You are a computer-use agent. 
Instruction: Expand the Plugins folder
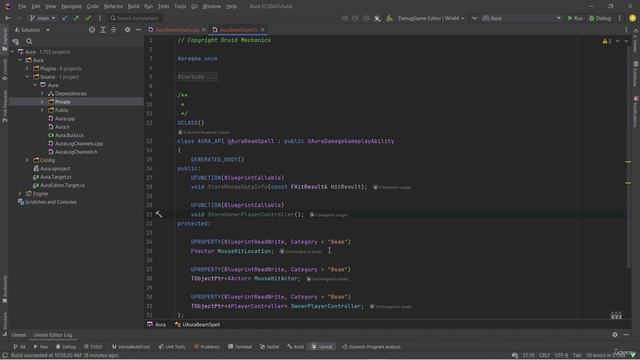[x=27, y=69]
